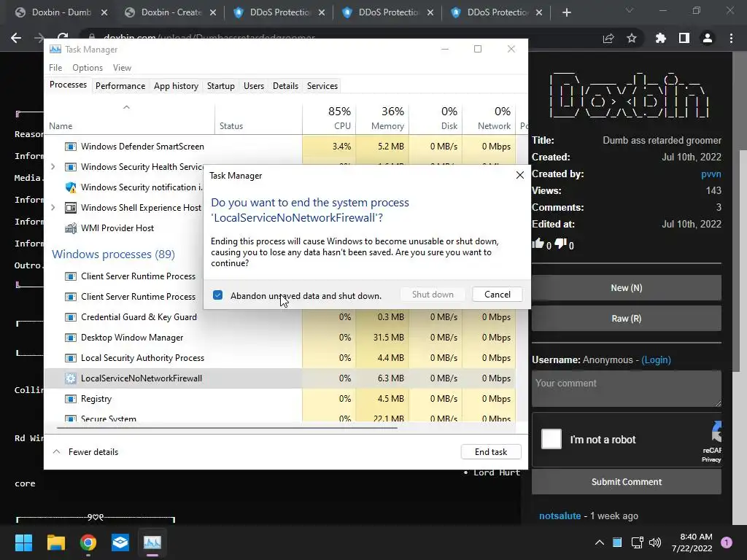Open the Windows Start menu
This screenshot has width=747, height=560.
[23, 542]
